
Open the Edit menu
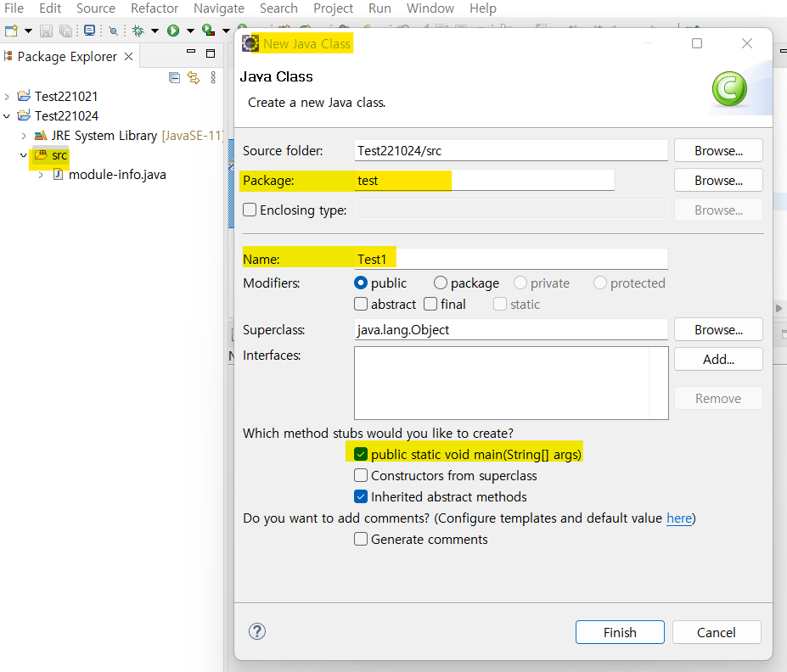click(50, 8)
